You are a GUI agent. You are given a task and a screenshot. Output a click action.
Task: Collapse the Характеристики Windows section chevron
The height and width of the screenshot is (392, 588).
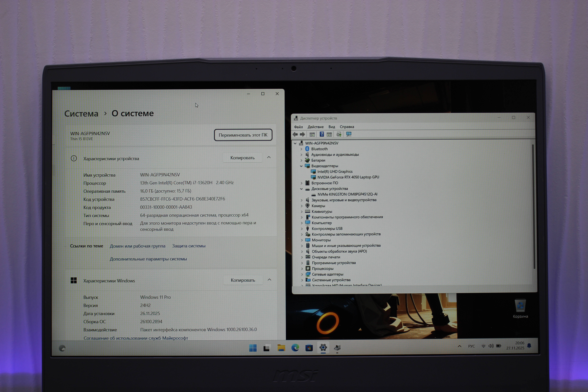(269, 279)
